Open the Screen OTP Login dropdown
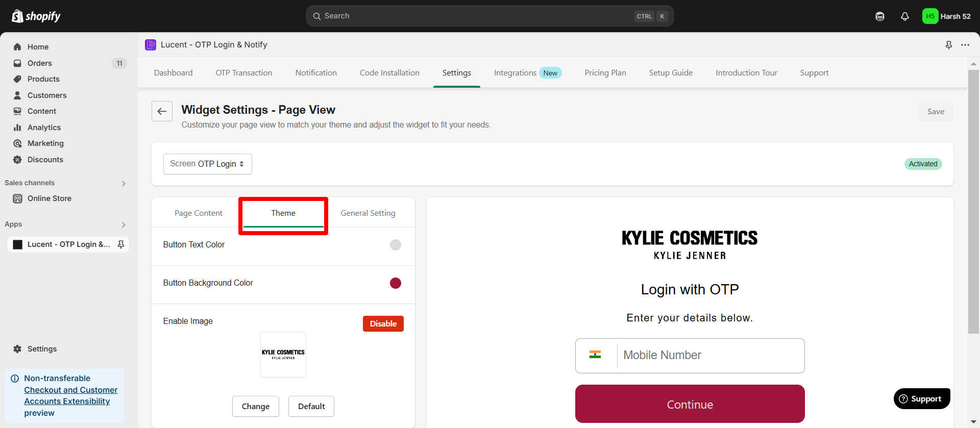980x428 pixels. (x=208, y=164)
